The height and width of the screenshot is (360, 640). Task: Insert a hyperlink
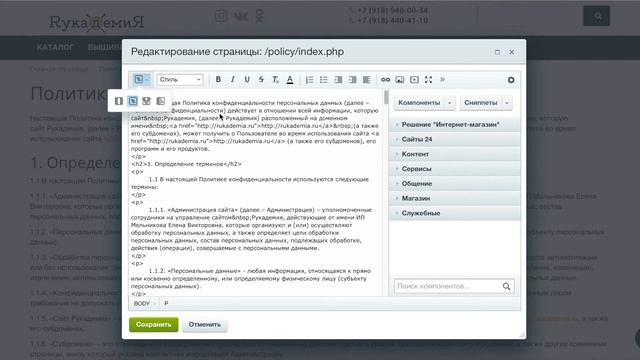(x=385, y=80)
